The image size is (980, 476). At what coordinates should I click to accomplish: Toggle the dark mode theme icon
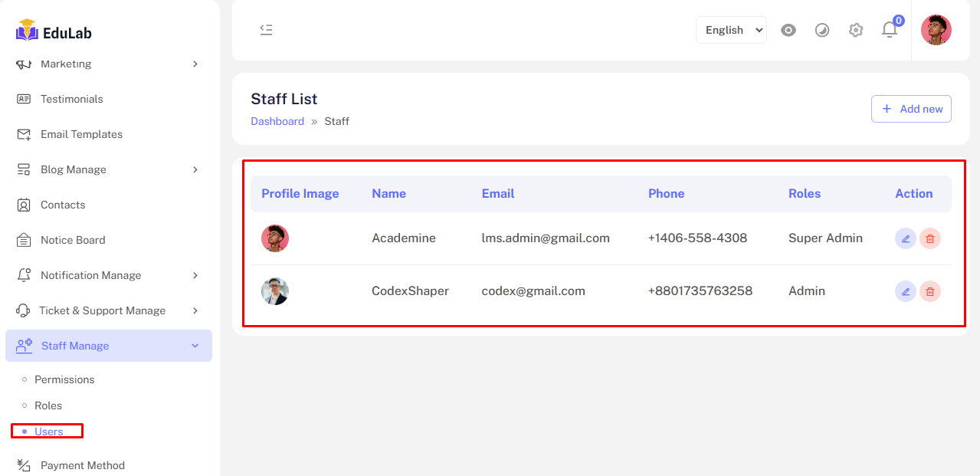821,30
